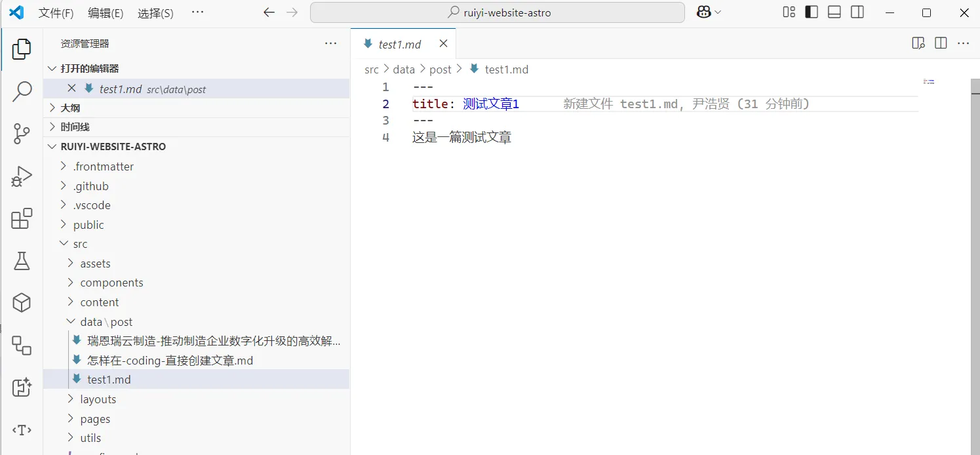980x455 pixels.
Task: Click the src breadcrumb
Action: (372, 69)
